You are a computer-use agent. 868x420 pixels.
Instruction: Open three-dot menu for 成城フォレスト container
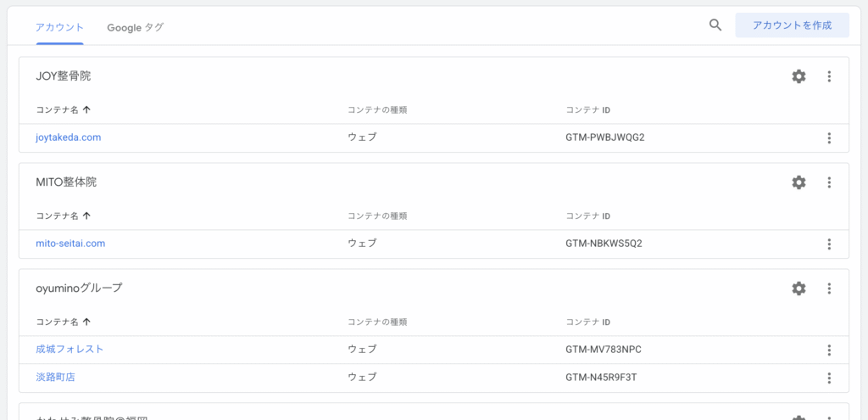click(x=829, y=350)
